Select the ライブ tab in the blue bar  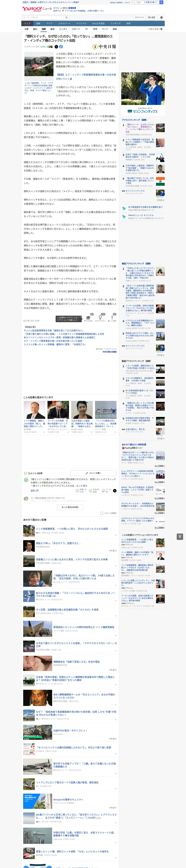click(49, 23)
